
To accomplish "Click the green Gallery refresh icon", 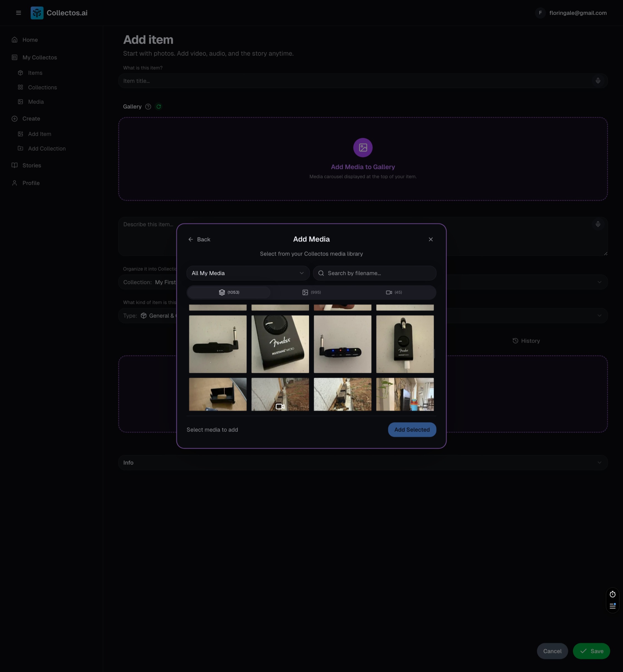I will tap(159, 107).
